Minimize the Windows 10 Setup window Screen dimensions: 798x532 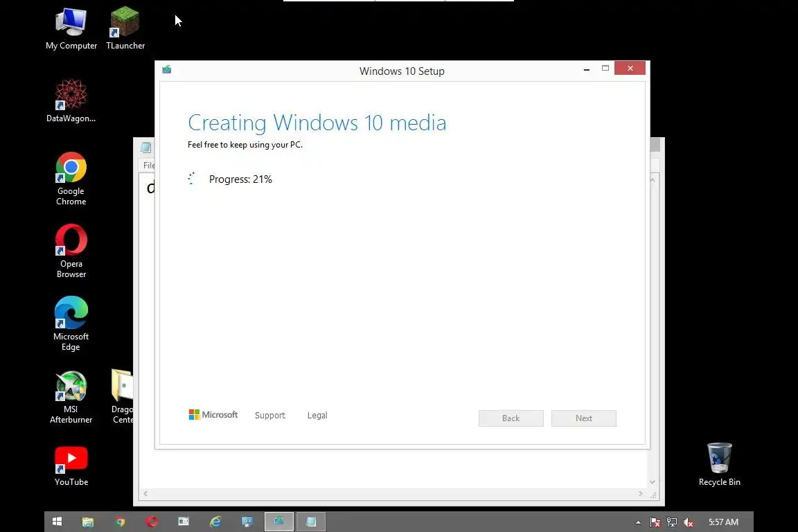tap(586, 69)
